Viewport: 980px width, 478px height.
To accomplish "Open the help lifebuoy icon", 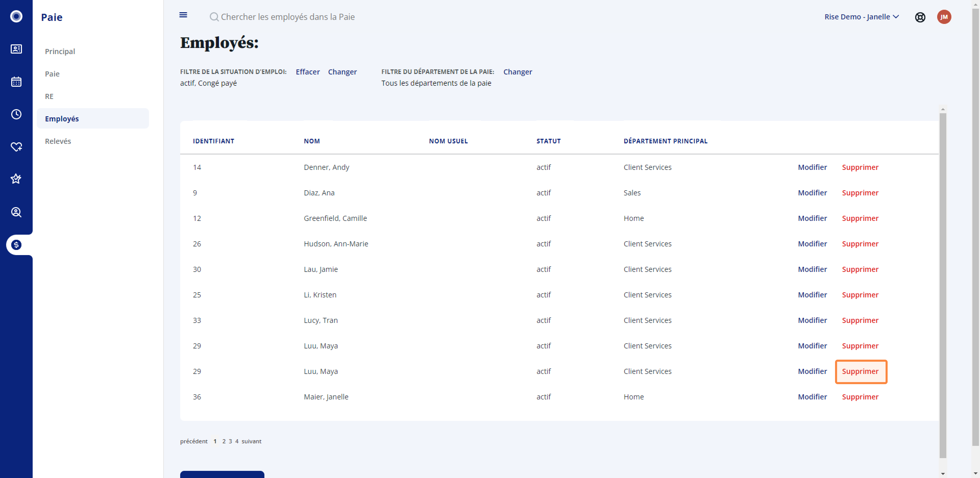I will pos(920,17).
